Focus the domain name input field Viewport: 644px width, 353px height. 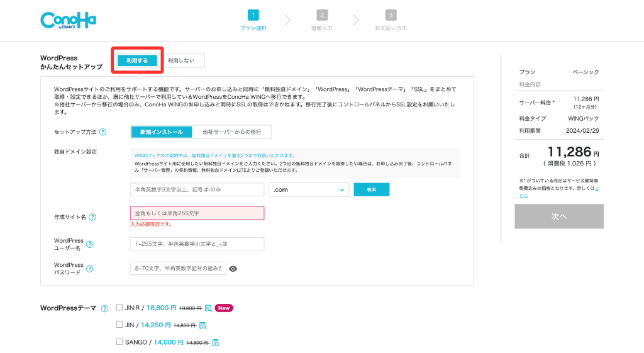tap(197, 189)
